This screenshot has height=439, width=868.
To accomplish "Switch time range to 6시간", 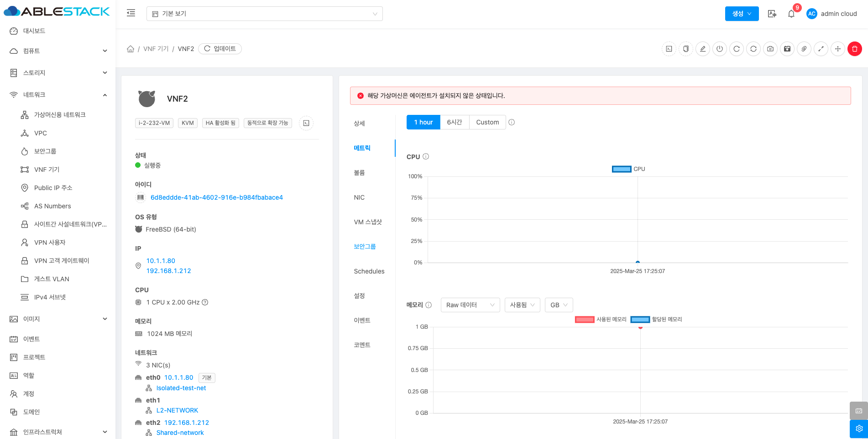I will (455, 122).
